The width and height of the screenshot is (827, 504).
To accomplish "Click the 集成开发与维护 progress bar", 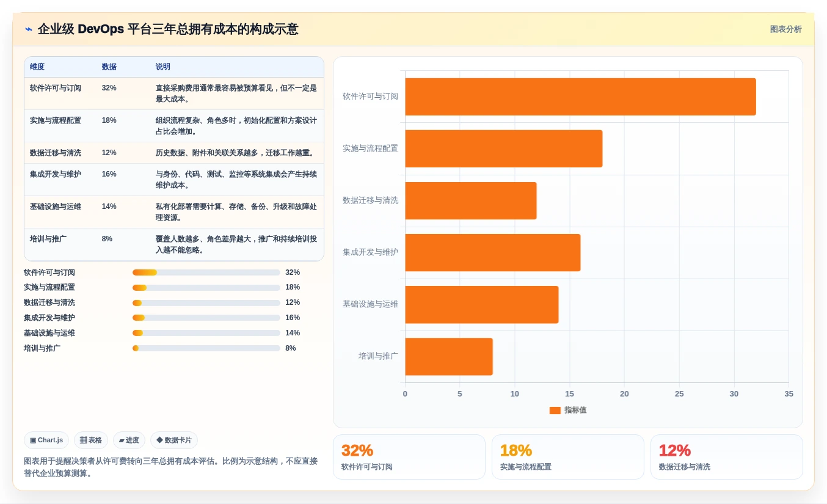I will click(x=206, y=318).
